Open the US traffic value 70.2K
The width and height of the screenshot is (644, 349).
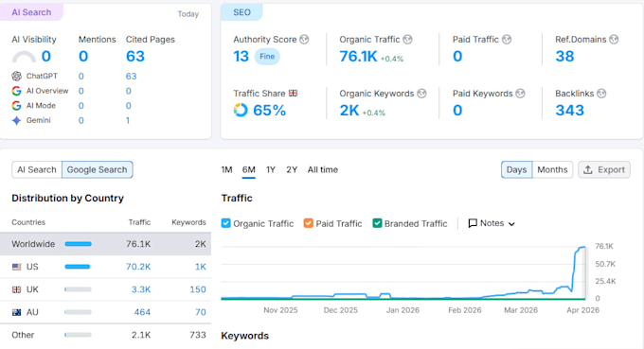[x=138, y=267]
